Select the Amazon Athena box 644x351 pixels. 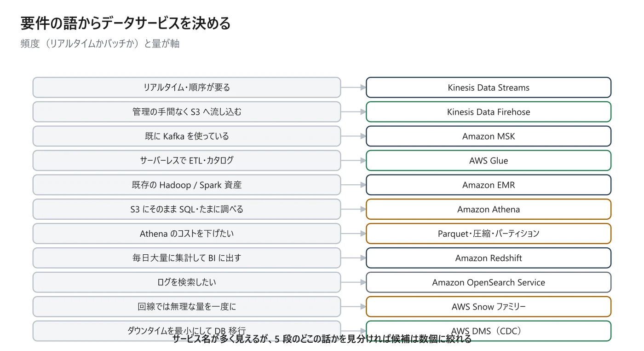[489, 209]
